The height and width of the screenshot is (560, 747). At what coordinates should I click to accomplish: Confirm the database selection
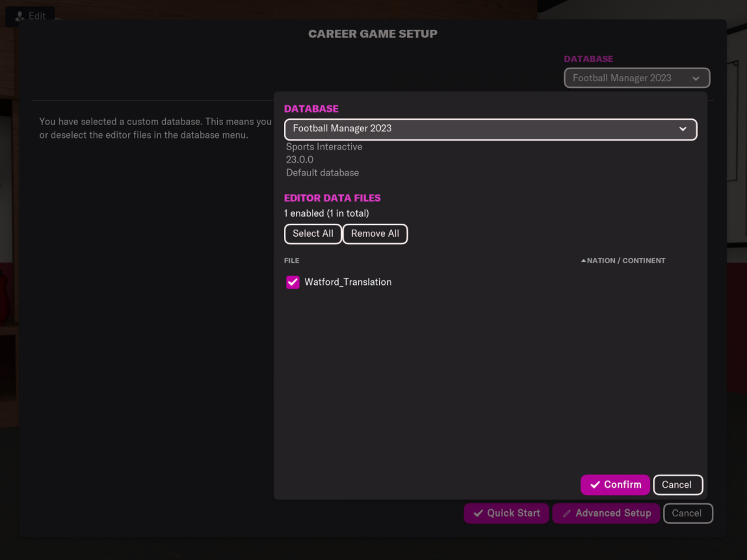615,485
